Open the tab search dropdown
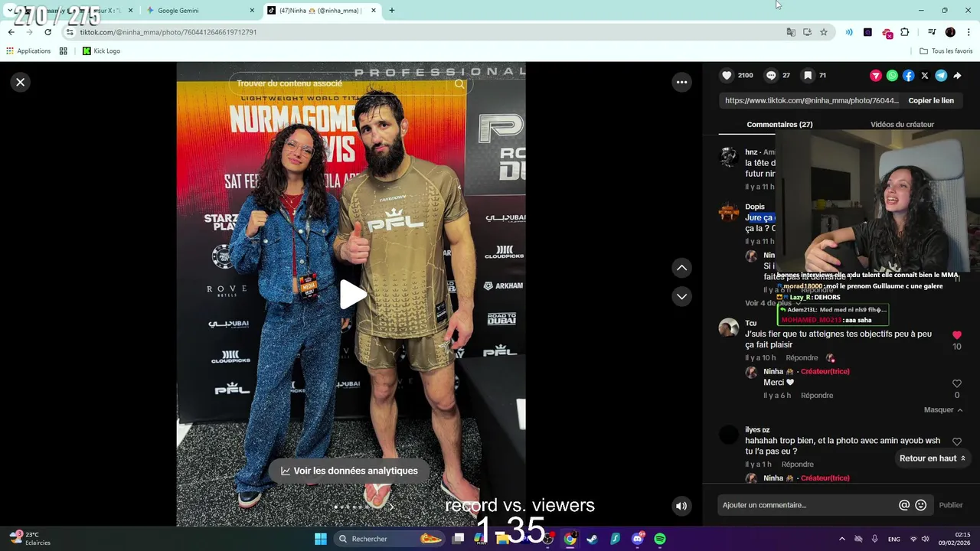The image size is (980, 551). (x=10, y=11)
